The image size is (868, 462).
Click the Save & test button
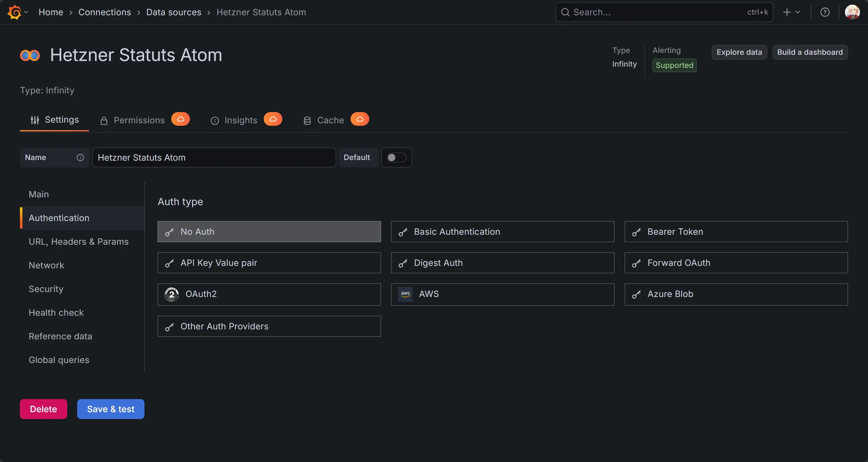tap(111, 409)
